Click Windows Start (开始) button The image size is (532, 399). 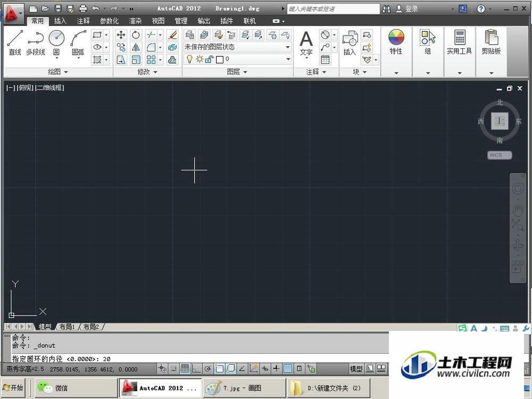coord(13,387)
